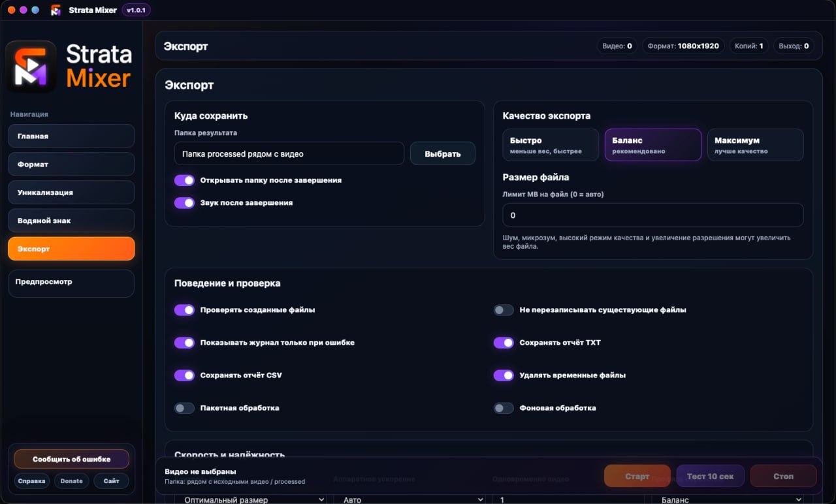
Task: Toggle off "Открывать папку после завершения"
Action: (x=185, y=180)
